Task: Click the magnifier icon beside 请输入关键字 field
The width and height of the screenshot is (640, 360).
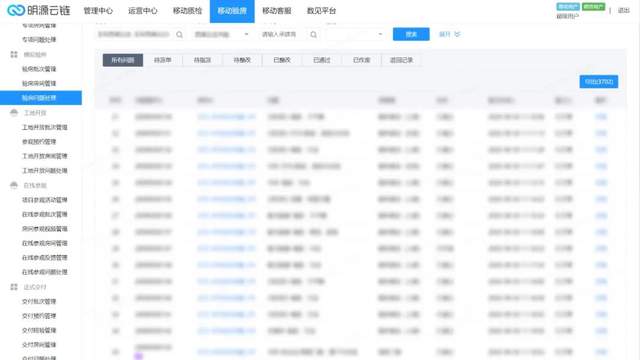Action: click(313, 35)
